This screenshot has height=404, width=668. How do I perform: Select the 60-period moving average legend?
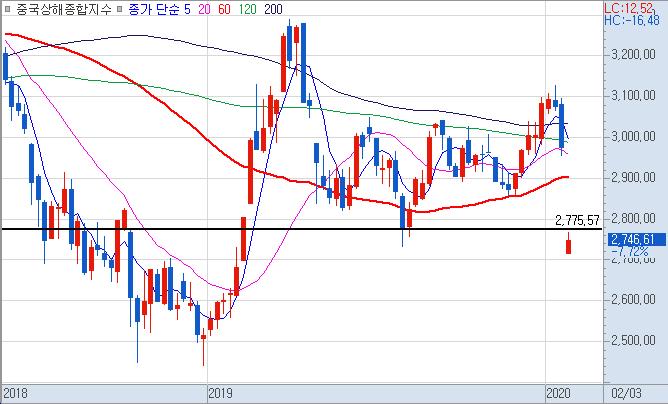click(x=225, y=9)
